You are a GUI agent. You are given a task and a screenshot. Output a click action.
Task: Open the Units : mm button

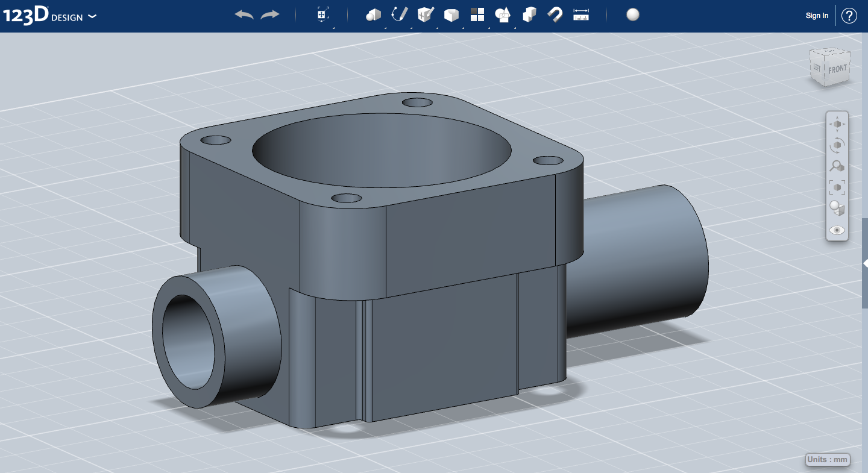828,460
